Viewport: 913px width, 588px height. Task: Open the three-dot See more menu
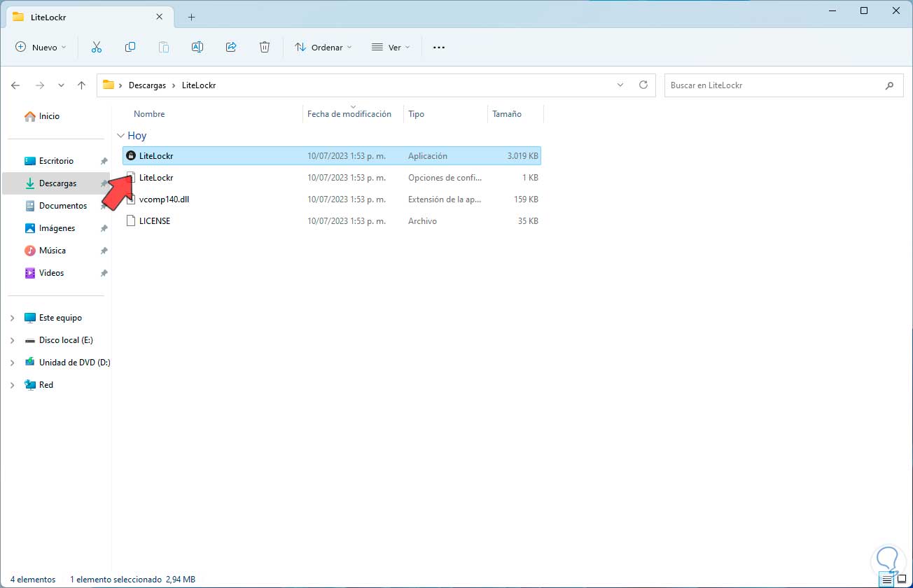439,47
